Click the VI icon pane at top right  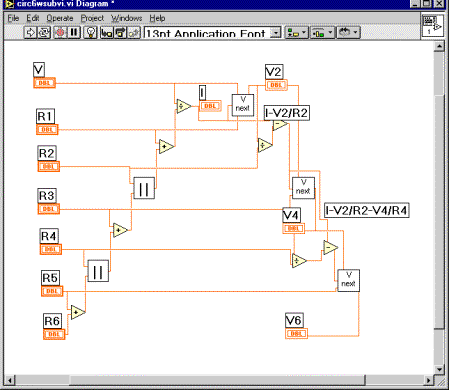pos(433,26)
